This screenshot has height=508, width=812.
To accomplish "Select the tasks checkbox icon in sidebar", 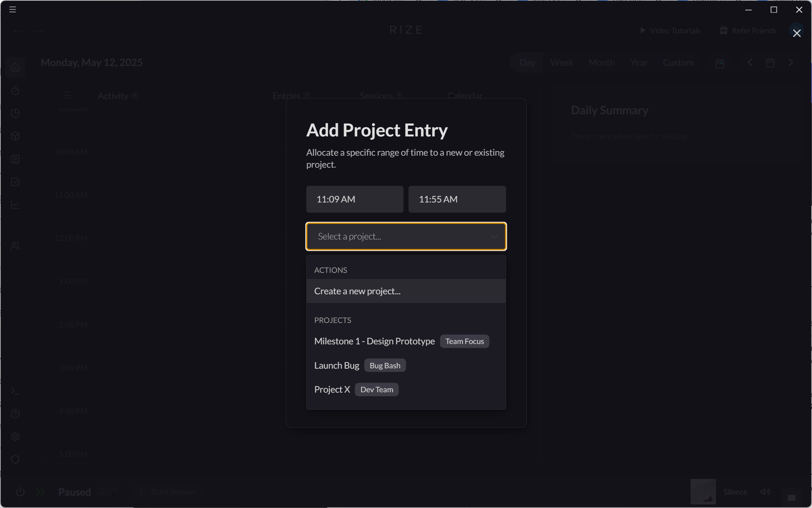I will [x=15, y=182].
